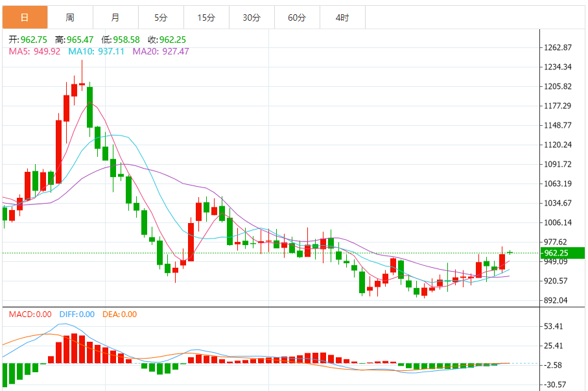Image resolution: width=588 pixels, height=391 pixels.
Task: Click the 920.57 price axis label
Action: tap(556, 281)
